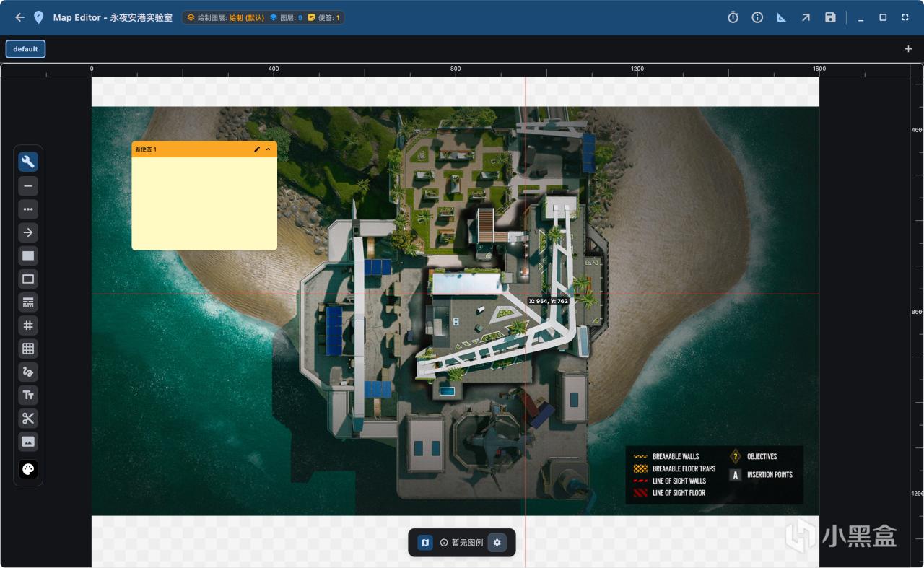Click the 绘制图层 drawing layer indicator

pyautogui.click(x=225, y=17)
